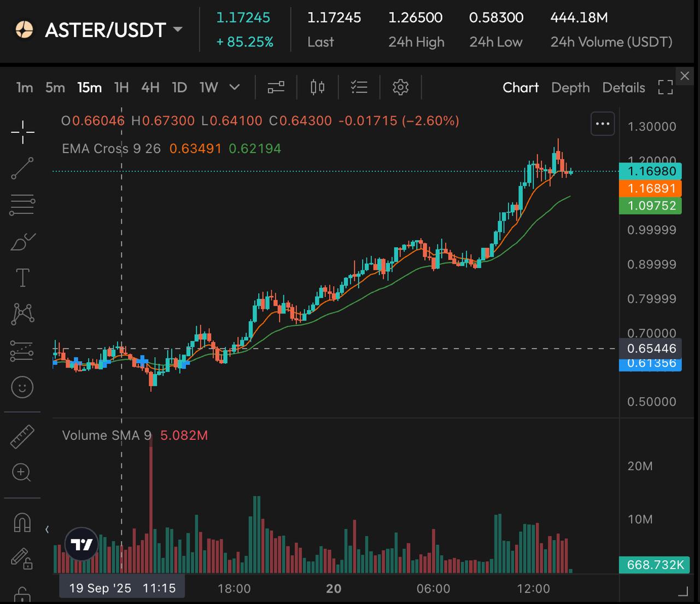The image size is (700, 604).
Task: Expand more timeframe intervals chevron
Action: point(235,88)
